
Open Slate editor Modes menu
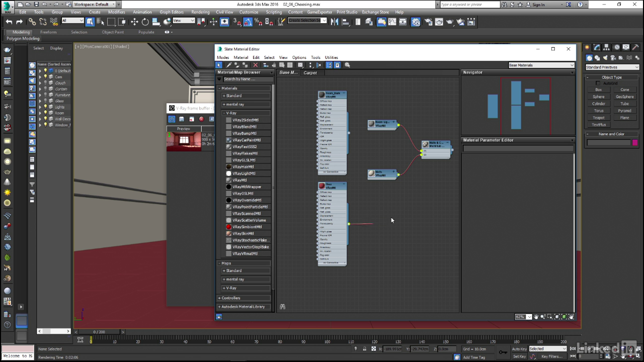[x=223, y=57]
